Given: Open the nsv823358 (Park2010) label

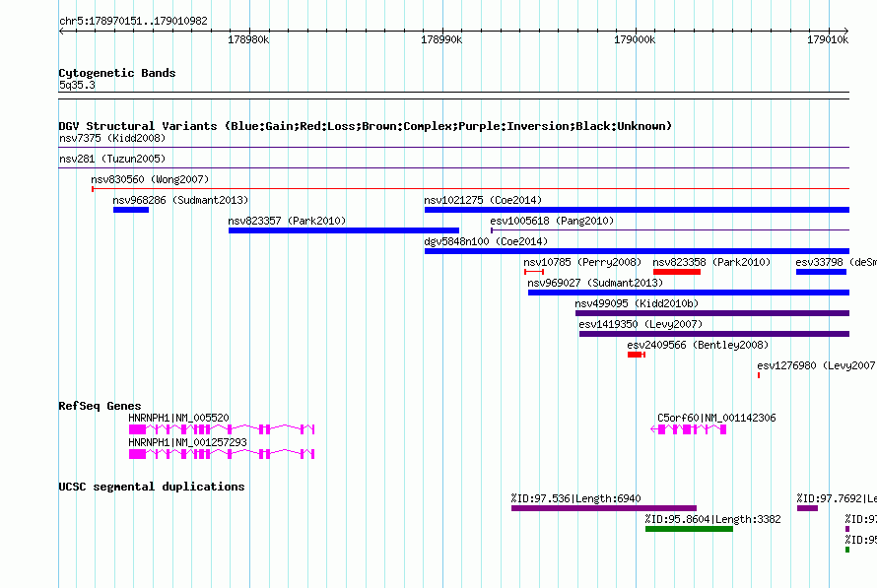Looking at the screenshot, I should (x=711, y=262).
